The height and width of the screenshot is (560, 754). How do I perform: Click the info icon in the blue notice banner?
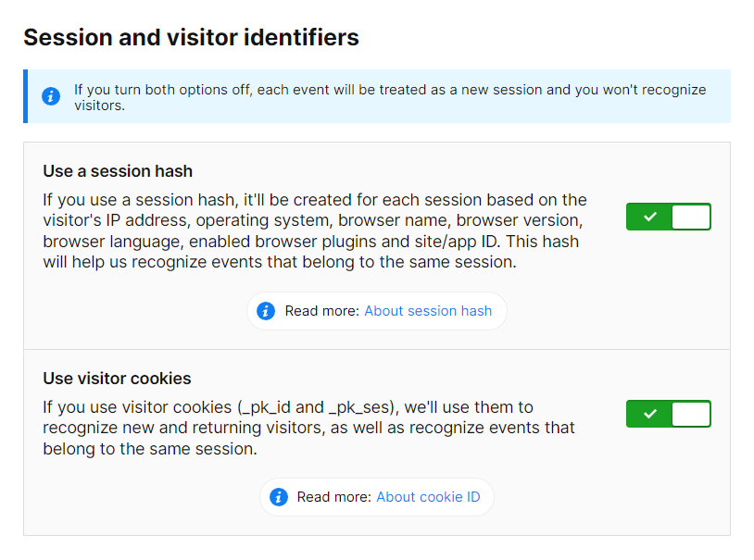(x=51, y=96)
